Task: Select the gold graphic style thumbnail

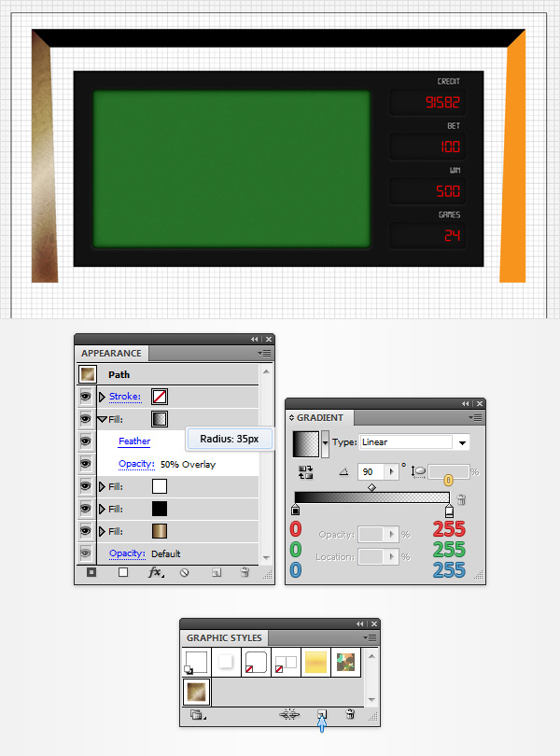Action: click(x=196, y=692)
